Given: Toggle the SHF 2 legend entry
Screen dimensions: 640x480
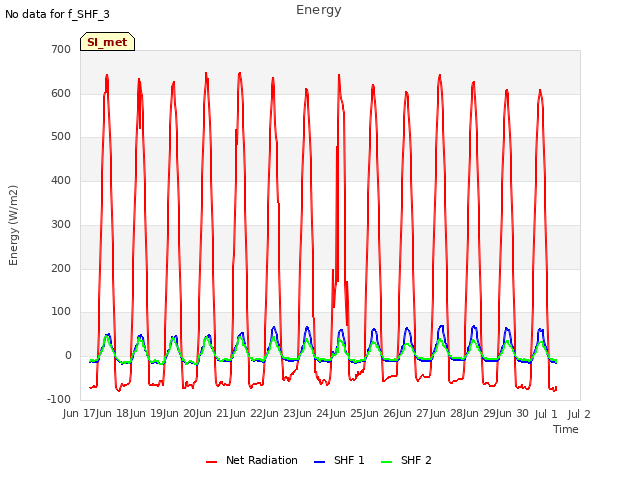Looking at the screenshot, I should (x=406, y=460).
